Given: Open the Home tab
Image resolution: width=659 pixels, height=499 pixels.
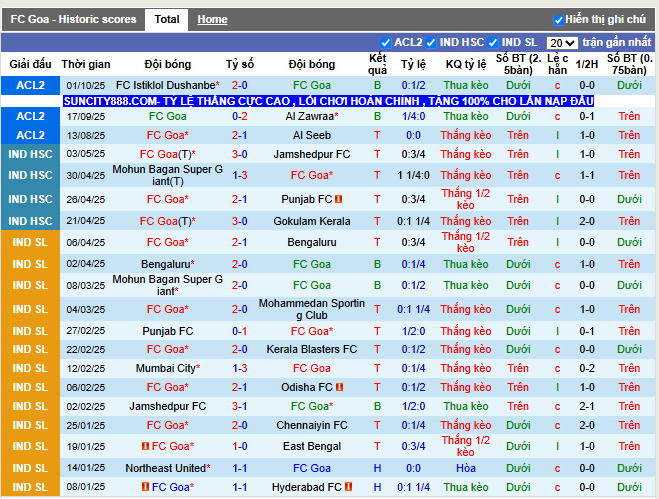Looking at the screenshot, I should pos(212,19).
